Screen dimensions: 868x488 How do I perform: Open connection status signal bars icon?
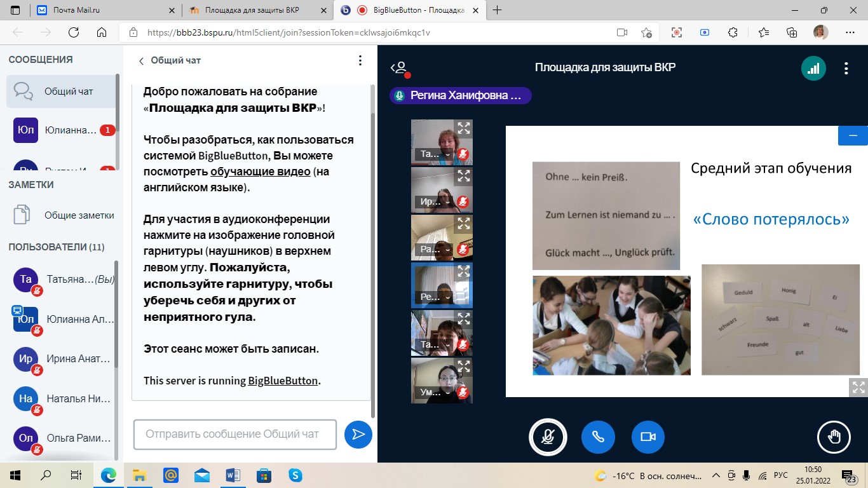click(813, 69)
